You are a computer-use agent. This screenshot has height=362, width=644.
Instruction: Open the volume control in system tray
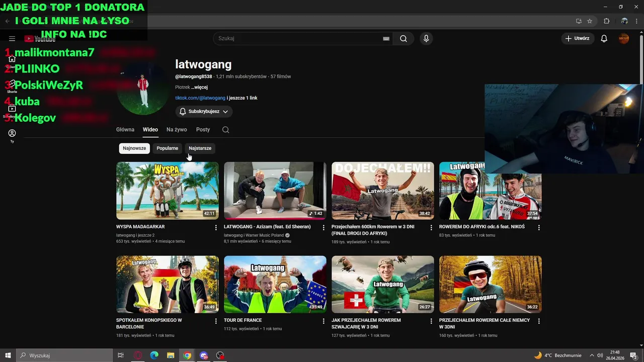coord(600,355)
